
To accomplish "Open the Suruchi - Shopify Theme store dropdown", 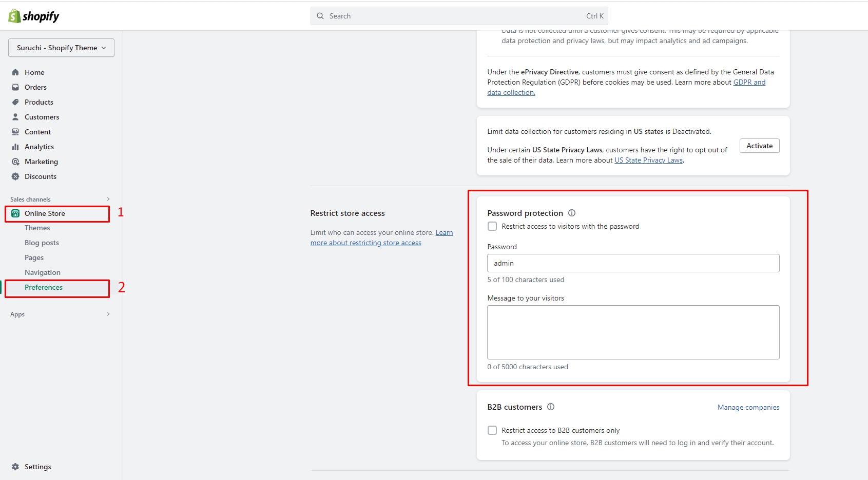I will click(61, 48).
